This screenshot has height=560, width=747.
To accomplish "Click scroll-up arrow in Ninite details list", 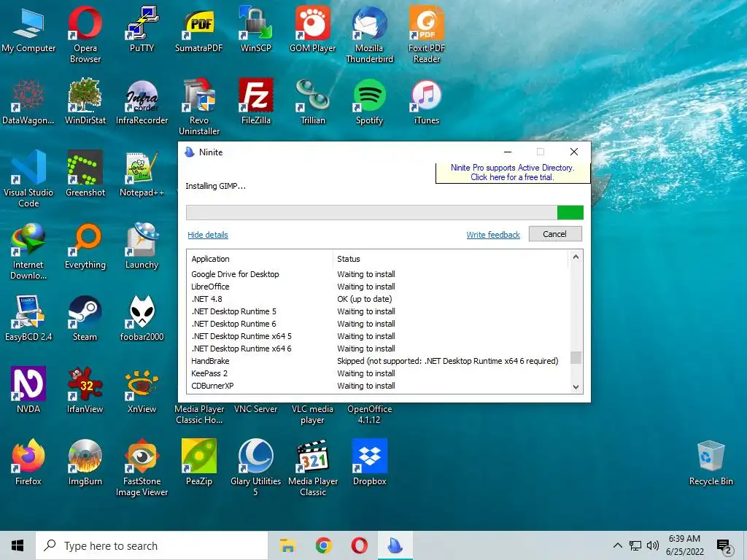I will tap(576, 257).
